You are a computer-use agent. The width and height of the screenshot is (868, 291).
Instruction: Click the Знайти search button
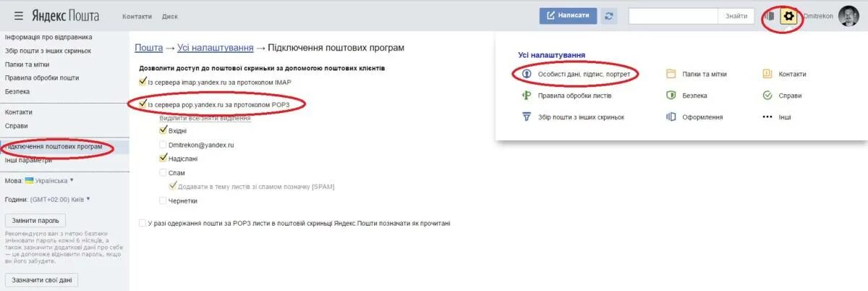736,15
